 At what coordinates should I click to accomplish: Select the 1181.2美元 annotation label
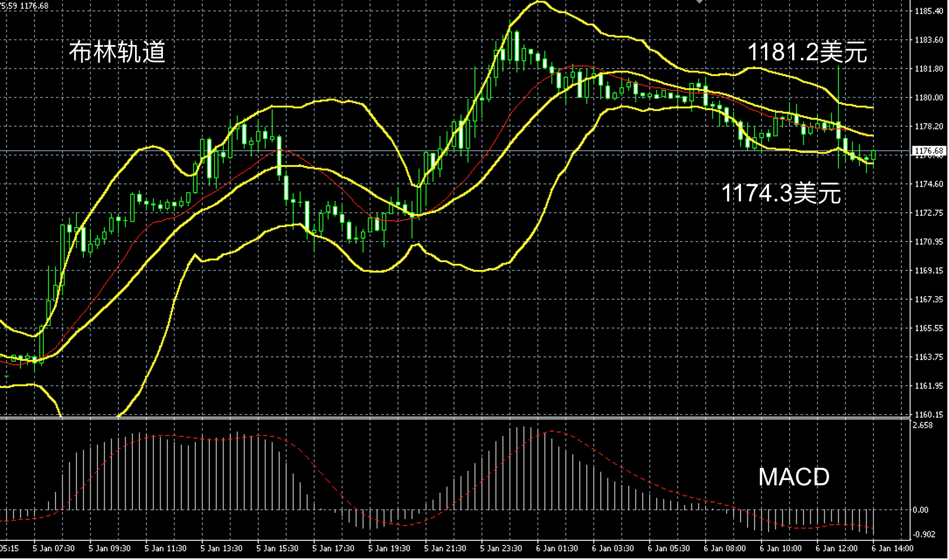pyautogui.click(x=807, y=52)
